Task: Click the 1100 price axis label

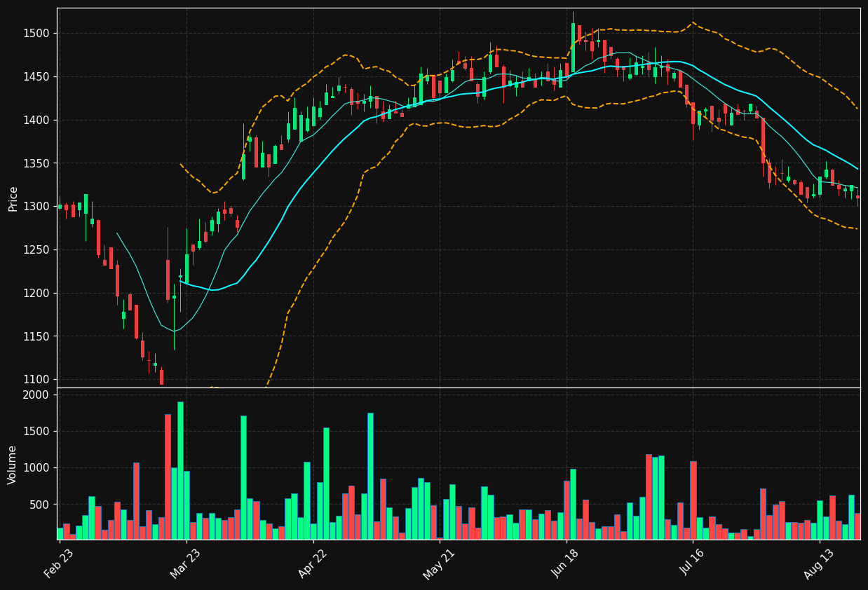Action: click(x=38, y=380)
